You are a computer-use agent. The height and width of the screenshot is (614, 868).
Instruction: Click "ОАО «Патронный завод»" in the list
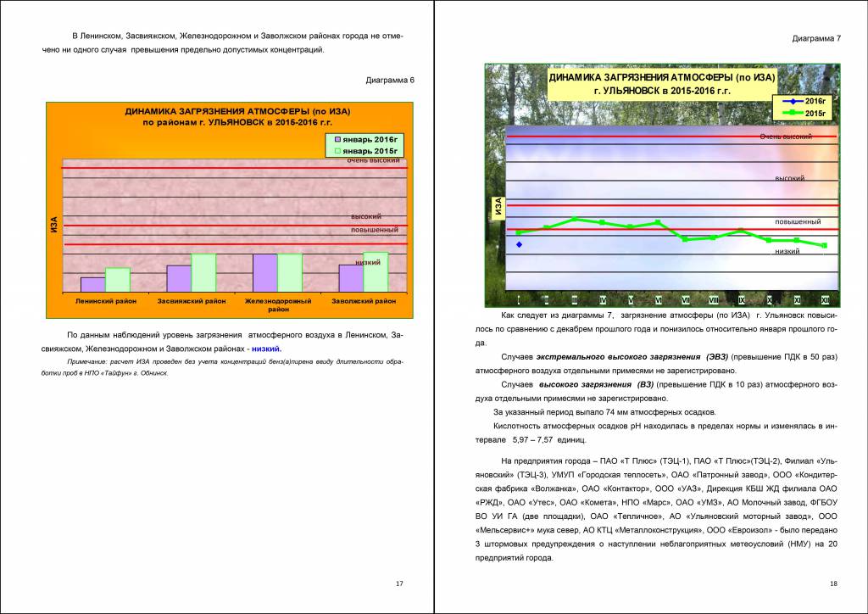coord(719,475)
